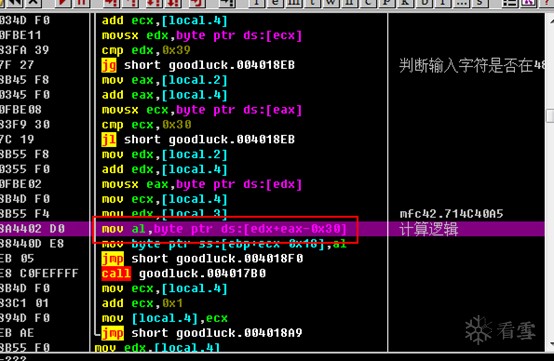Click the run program play icon

coord(64,3)
